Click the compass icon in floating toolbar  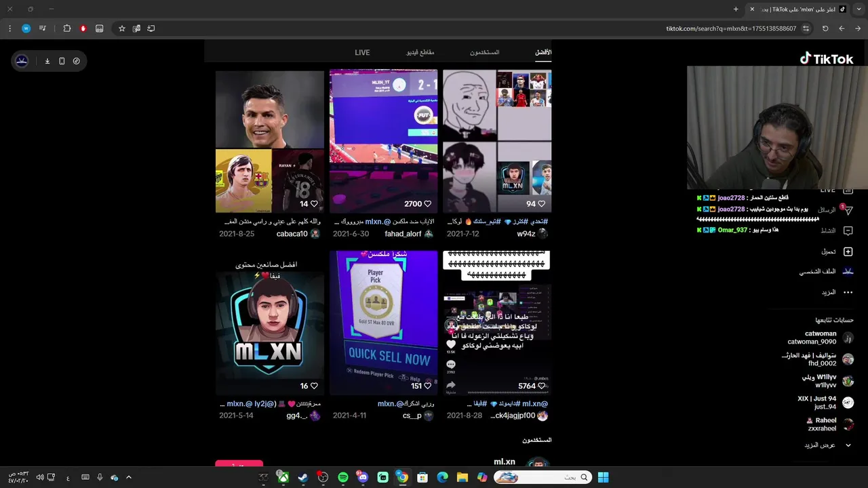(76, 61)
